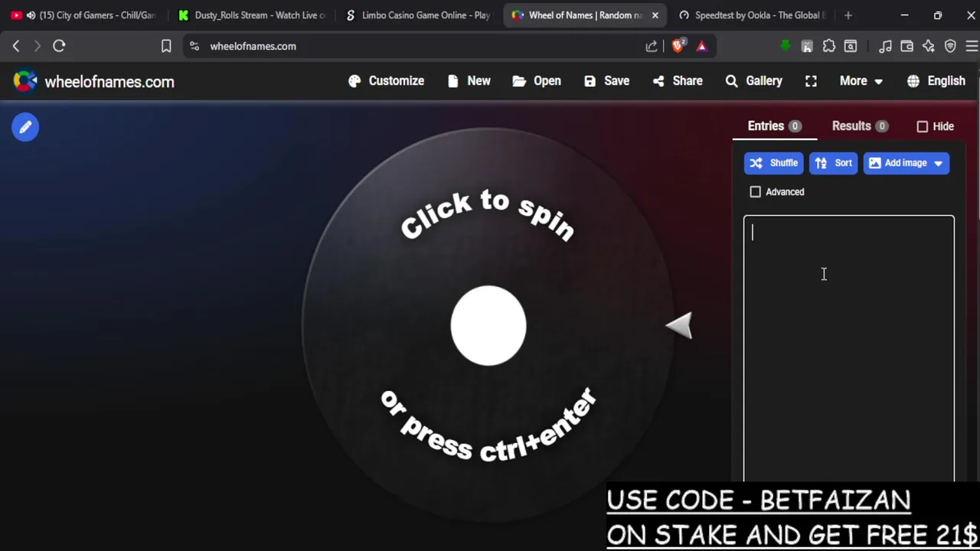
Task: Open the Brave VPN shield icon
Action: (950, 46)
